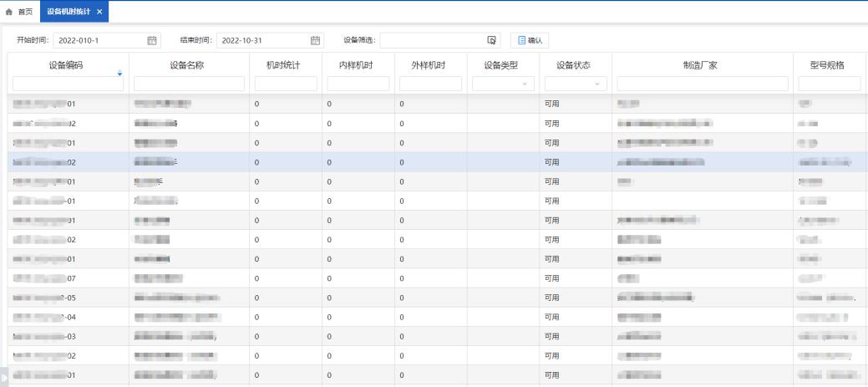Click the 制造厂家 filter input

[x=702, y=84]
